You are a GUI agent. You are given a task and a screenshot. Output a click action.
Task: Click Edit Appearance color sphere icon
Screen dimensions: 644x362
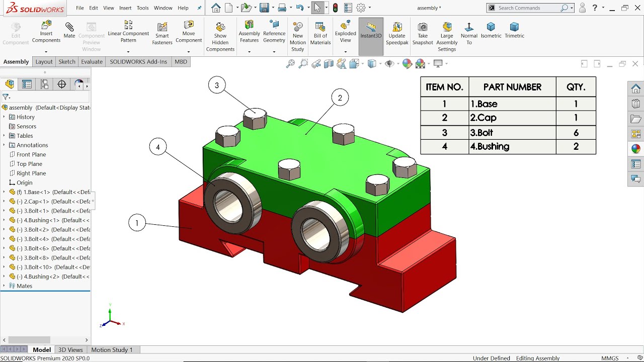pyautogui.click(x=407, y=63)
